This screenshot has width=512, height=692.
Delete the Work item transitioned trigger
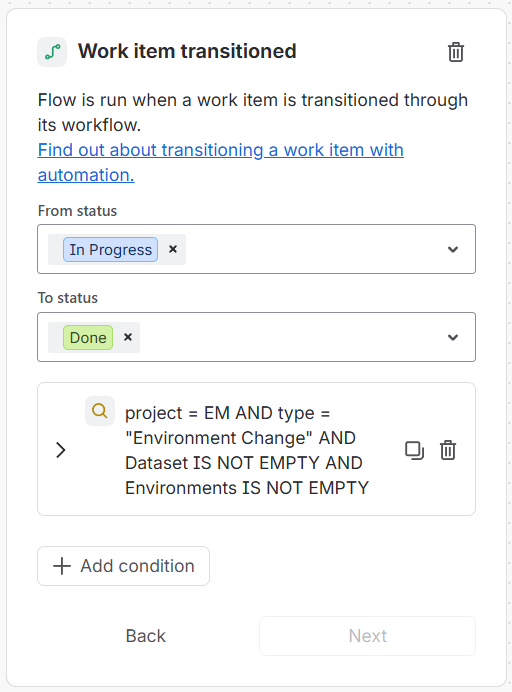[456, 52]
